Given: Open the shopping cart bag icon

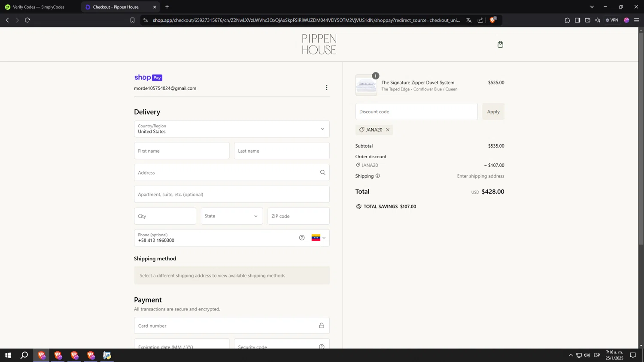Looking at the screenshot, I should [x=500, y=44].
